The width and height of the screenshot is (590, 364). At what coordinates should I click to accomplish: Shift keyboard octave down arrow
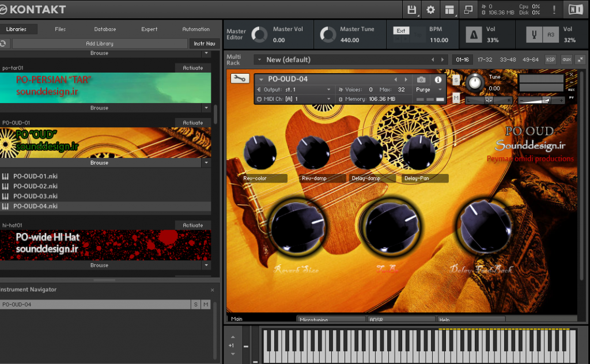233,354
